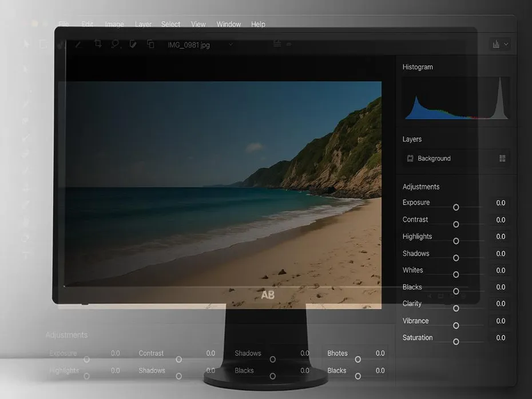Click the grid icon beside the Background layer
The height and width of the screenshot is (399, 532).
click(x=502, y=158)
